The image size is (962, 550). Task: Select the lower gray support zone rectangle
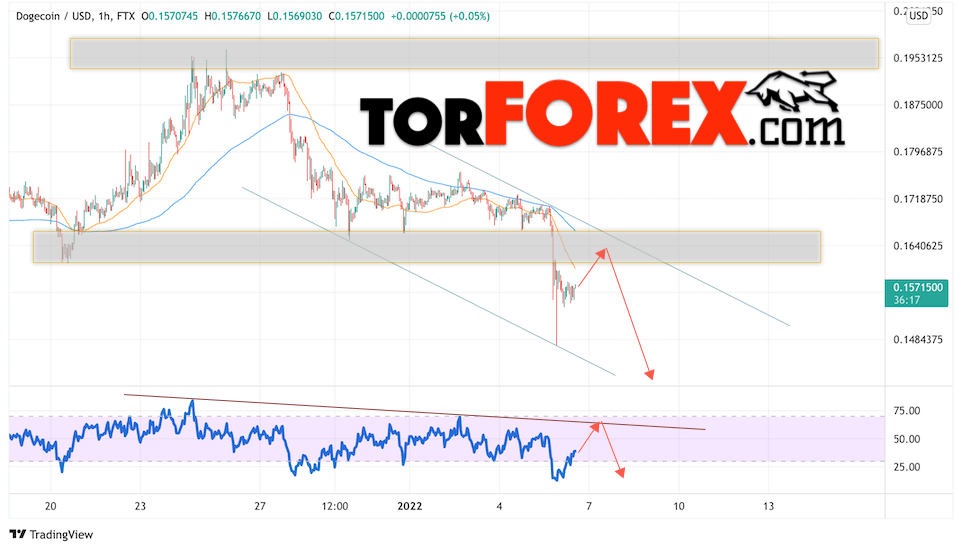coord(426,247)
